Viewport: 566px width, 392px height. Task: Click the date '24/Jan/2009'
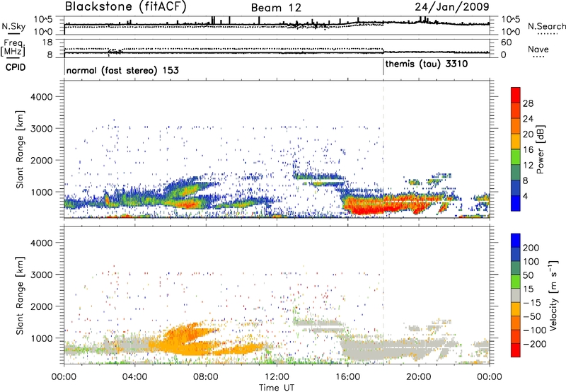click(x=452, y=7)
